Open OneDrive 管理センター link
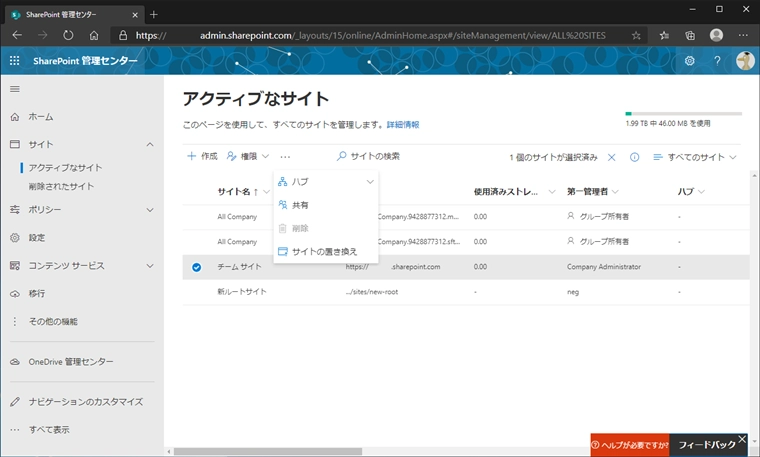This screenshot has width=760, height=457. click(71, 362)
